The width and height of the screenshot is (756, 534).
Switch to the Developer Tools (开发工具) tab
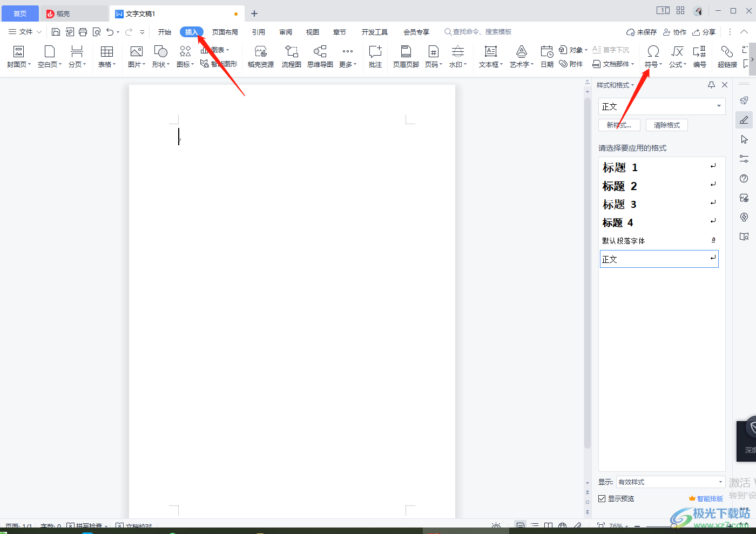[375, 32]
